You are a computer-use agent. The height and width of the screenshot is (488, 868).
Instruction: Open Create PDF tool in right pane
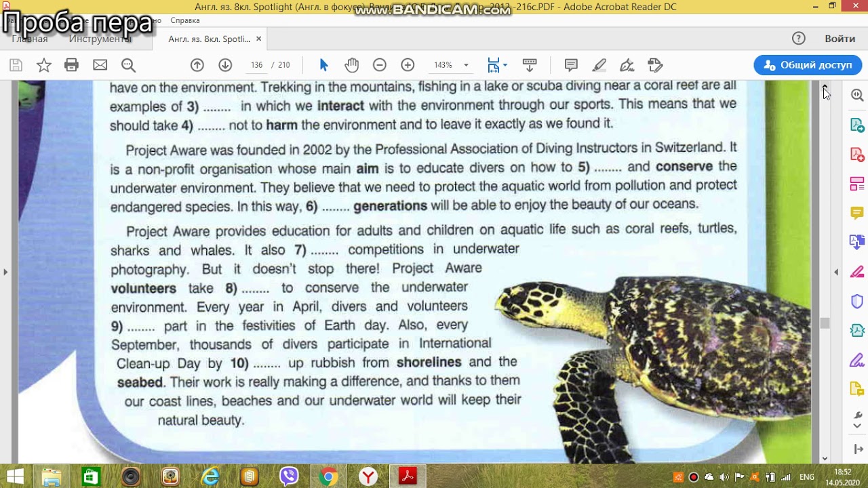pos(857,155)
